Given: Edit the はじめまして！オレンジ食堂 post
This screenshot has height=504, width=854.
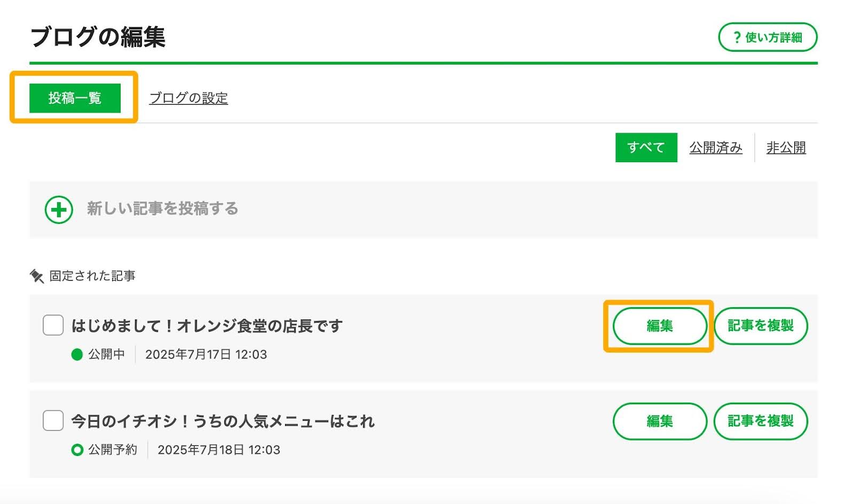Looking at the screenshot, I should click(x=660, y=326).
